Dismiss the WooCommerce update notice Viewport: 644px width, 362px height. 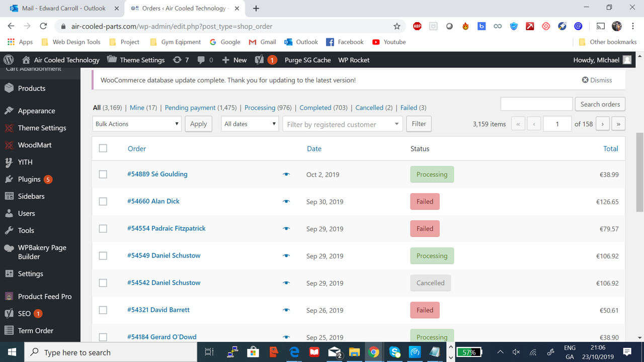click(597, 80)
